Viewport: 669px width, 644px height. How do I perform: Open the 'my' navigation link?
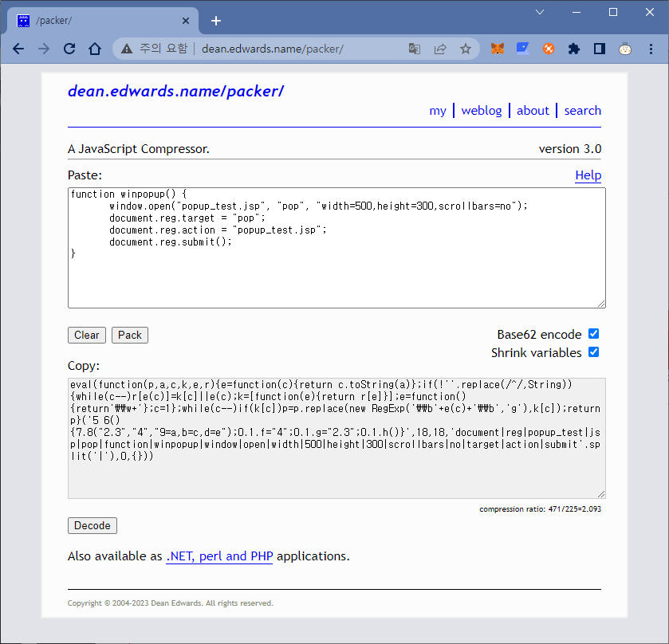tap(437, 111)
